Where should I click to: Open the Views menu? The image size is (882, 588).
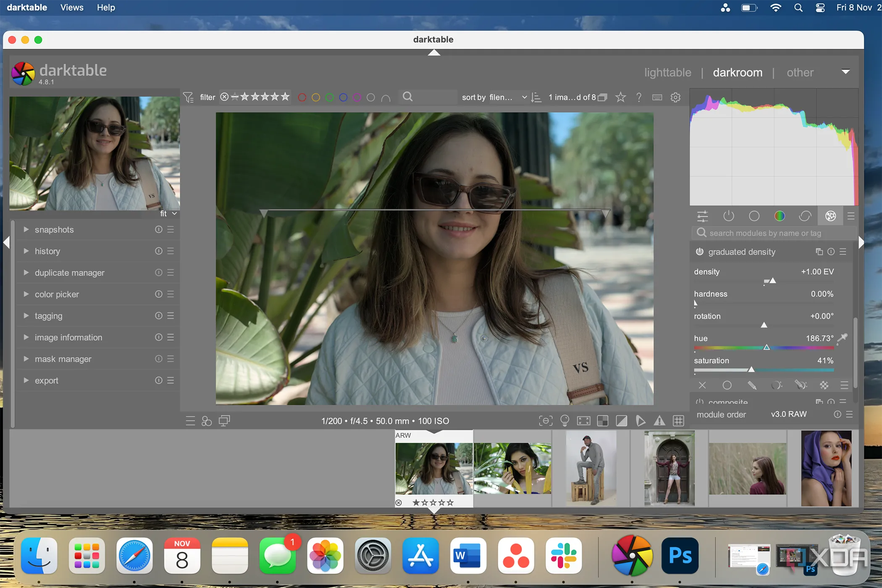pos(72,7)
